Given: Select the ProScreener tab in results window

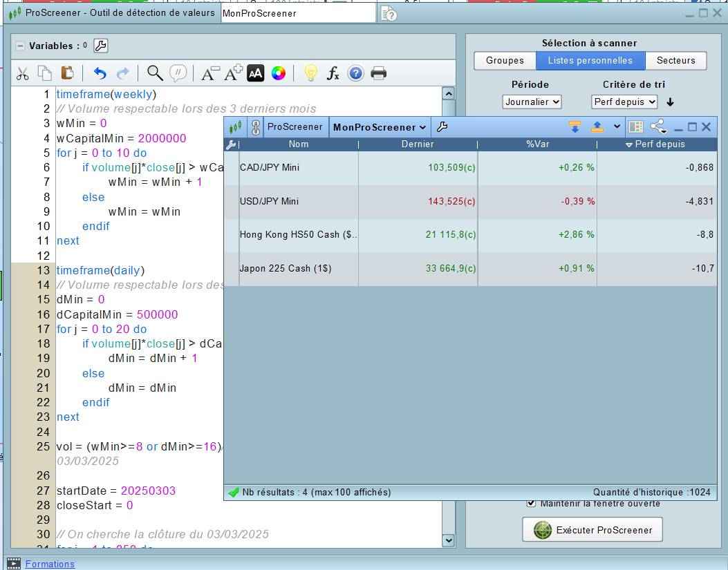Looking at the screenshot, I should pyautogui.click(x=295, y=126).
